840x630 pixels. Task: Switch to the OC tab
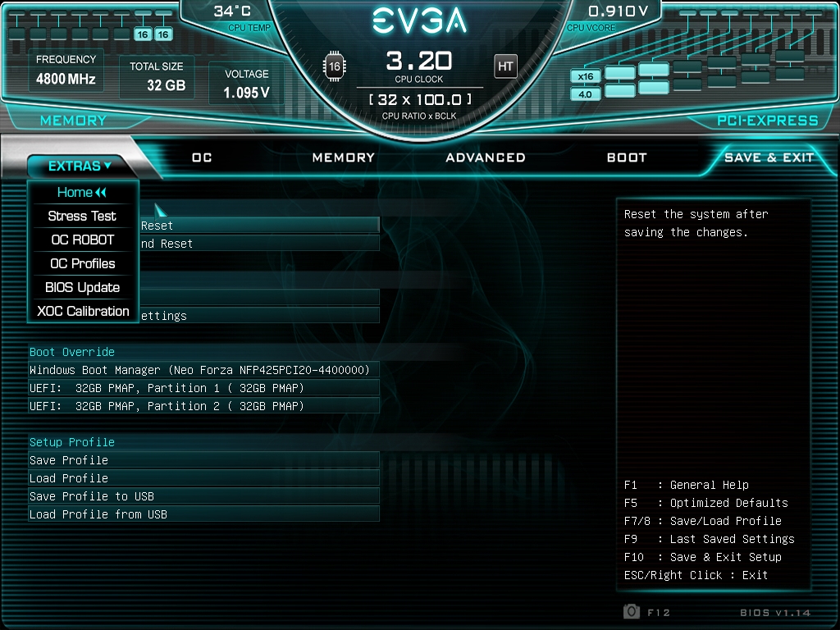202,157
